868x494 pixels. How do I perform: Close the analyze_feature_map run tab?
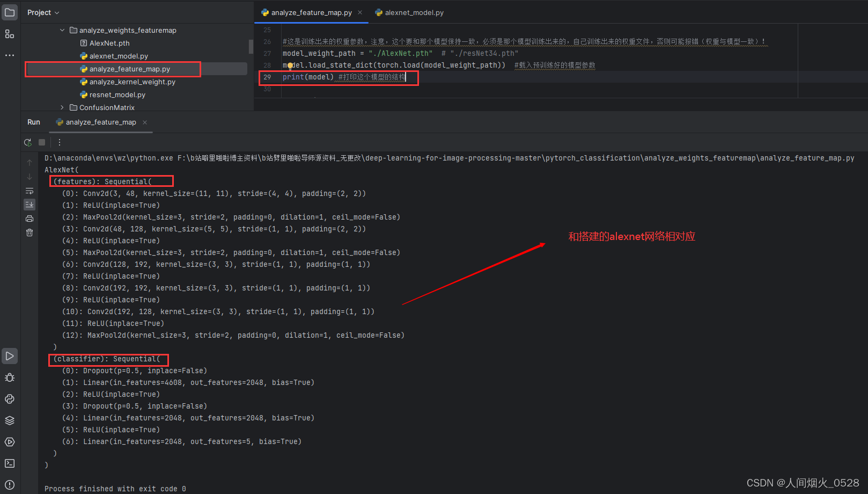(x=145, y=122)
